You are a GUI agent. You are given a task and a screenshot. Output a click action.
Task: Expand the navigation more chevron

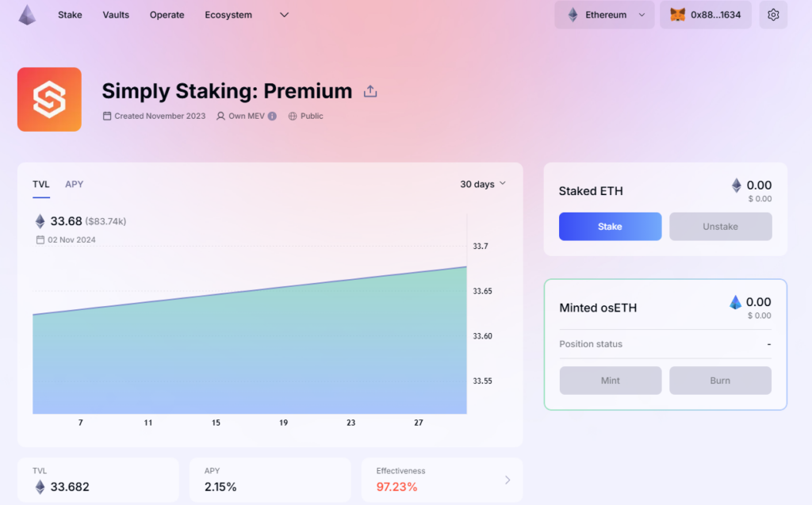pyautogui.click(x=285, y=15)
